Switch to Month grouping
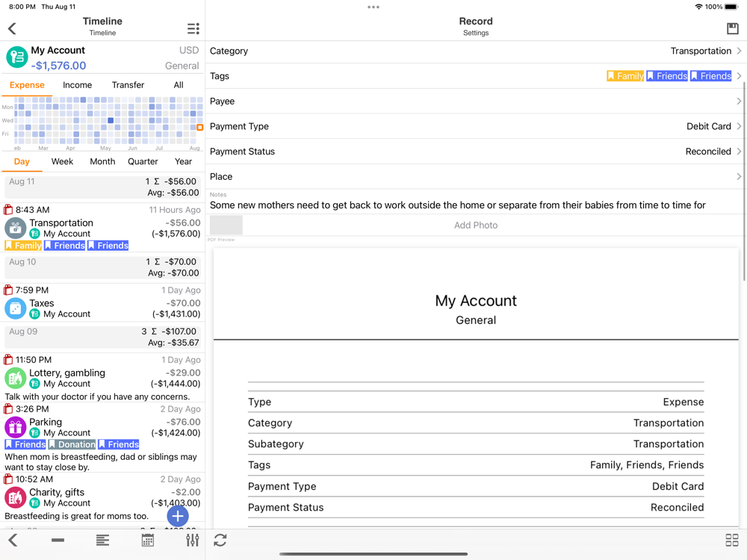The image size is (747, 560). (x=102, y=161)
